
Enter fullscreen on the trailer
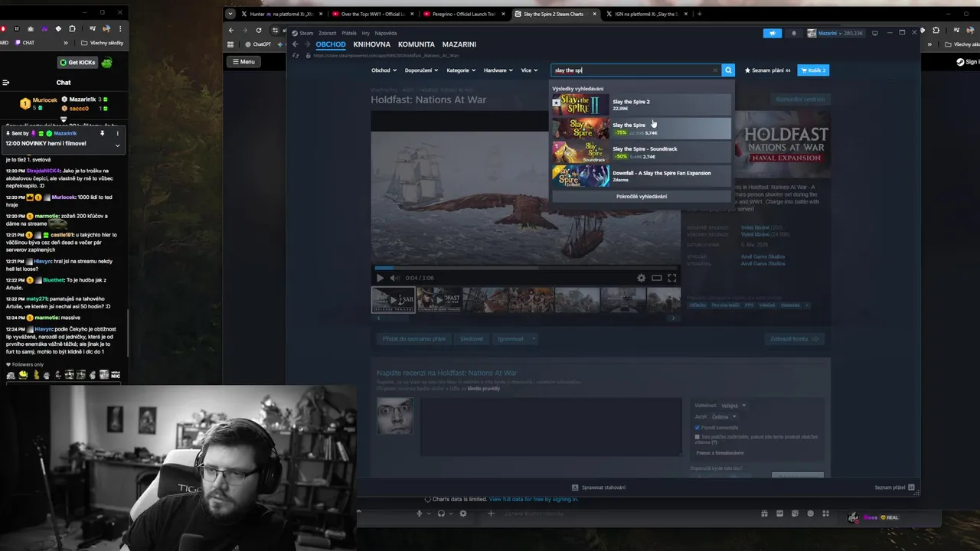pyautogui.click(x=671, y=278)
